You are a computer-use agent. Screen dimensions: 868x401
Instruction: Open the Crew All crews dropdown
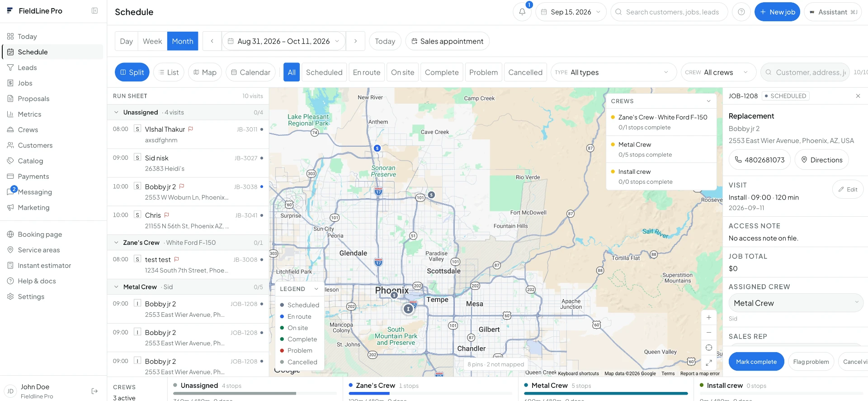718,72
